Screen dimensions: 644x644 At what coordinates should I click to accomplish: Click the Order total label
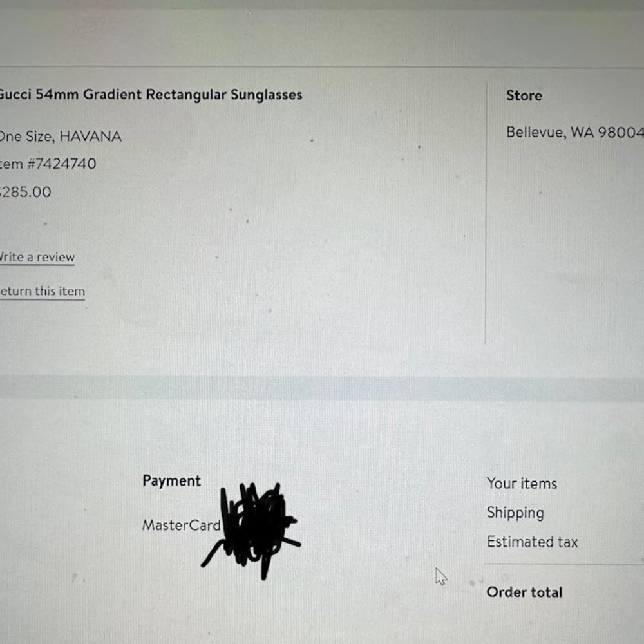524,592
